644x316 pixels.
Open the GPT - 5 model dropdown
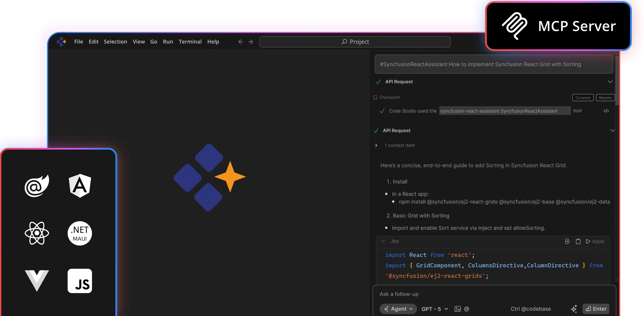pyautogui.click(x=435, y=309)
